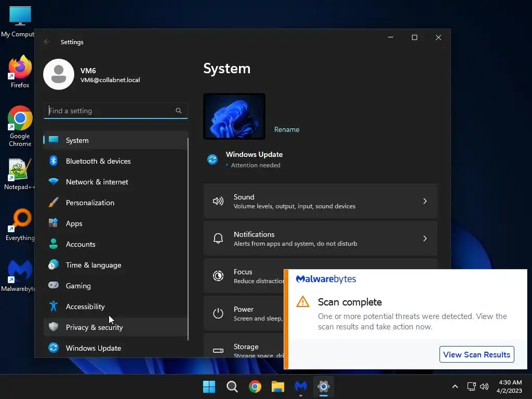Open the System category in sidebar

point(115,140)
